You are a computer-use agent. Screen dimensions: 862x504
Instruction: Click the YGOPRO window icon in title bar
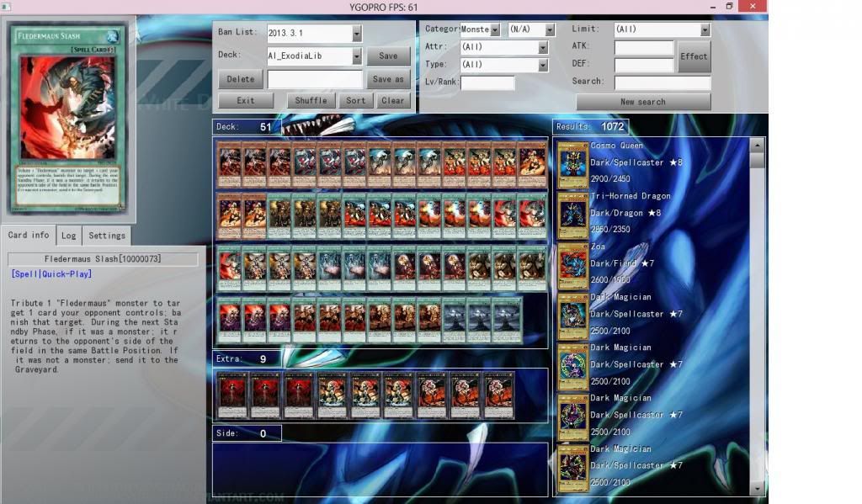[6, 7]
